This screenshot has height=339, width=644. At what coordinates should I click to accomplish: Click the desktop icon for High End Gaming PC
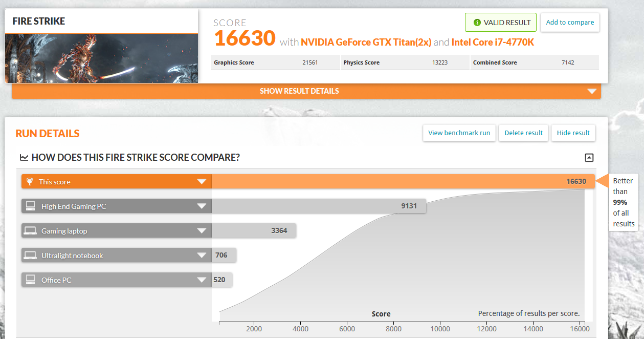[31, 206]
